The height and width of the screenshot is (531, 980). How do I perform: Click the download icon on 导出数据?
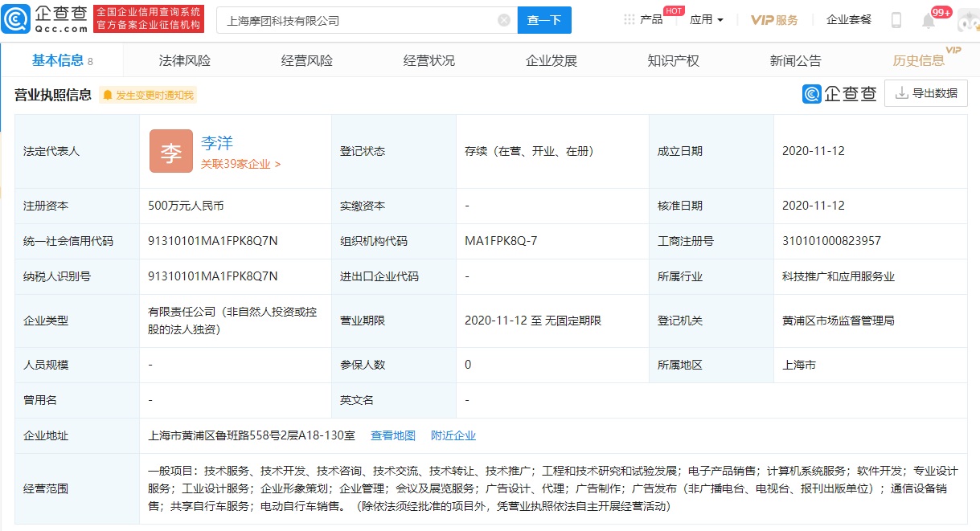click(900, 93)
